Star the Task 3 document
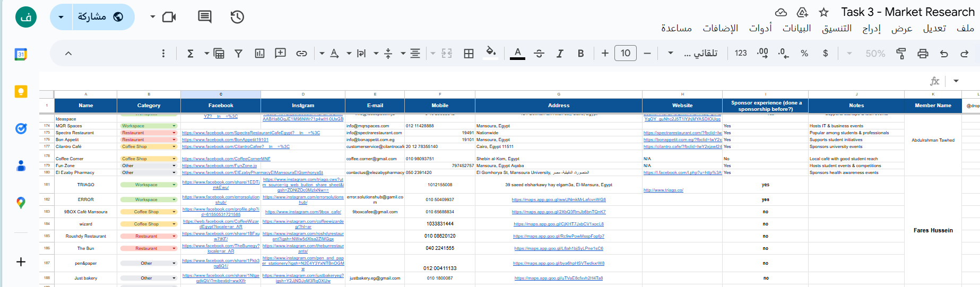This screenshot has height=287, width=980. tap(823, 12)
